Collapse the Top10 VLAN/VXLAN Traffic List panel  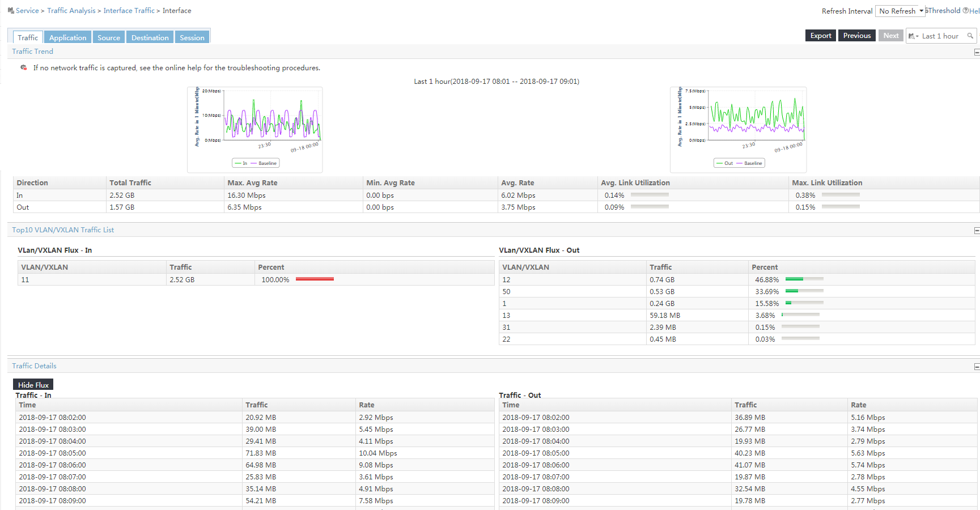[x=977, y=231]
